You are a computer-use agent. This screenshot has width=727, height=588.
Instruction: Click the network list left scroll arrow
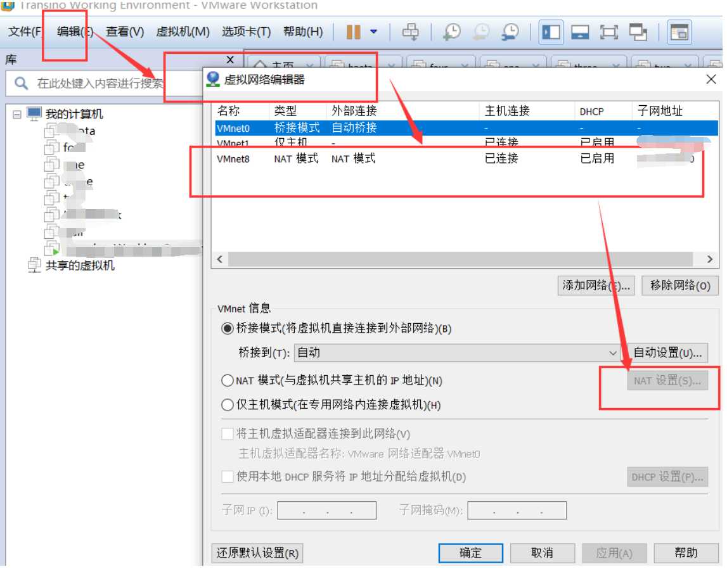220,260
